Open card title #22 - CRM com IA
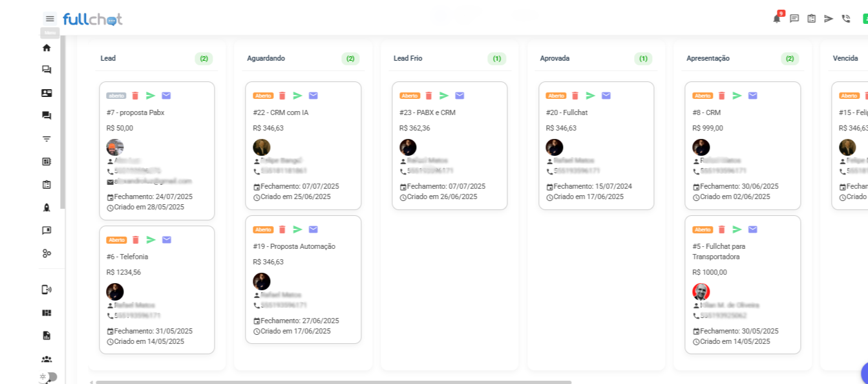This screenshot has height=384, width=868. [281, 112]
